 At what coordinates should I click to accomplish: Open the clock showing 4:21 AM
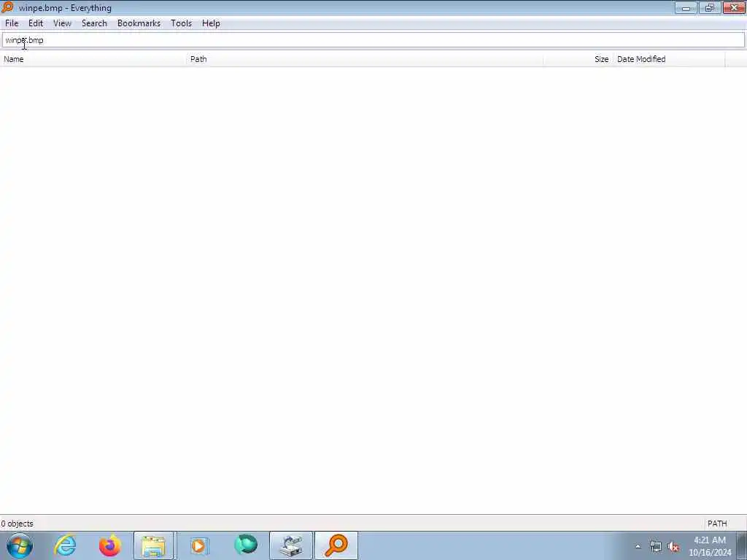pos(710,546)
